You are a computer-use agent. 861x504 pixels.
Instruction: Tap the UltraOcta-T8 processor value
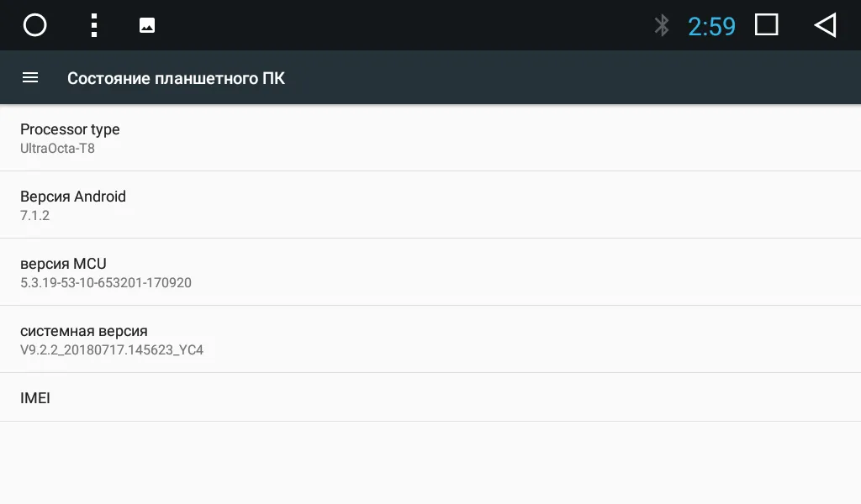57,149
